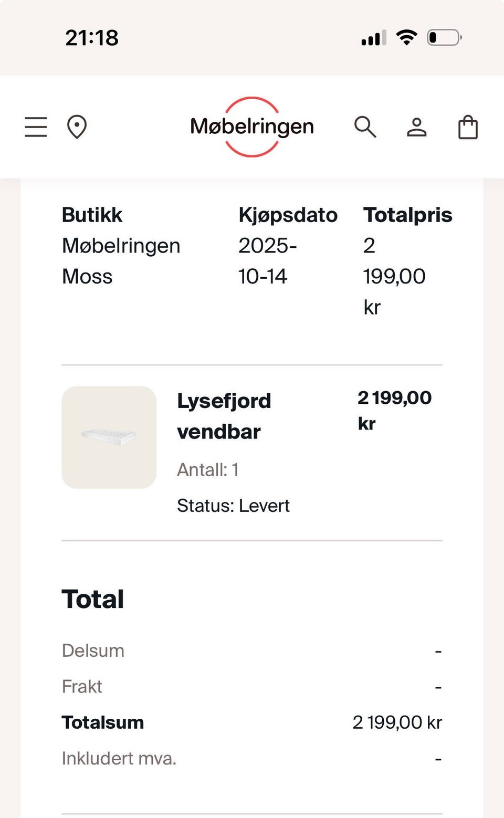Tap the Møbelringen logo
Image resolution: width=504 pixels, height=818 pixels.
point(252,127)
